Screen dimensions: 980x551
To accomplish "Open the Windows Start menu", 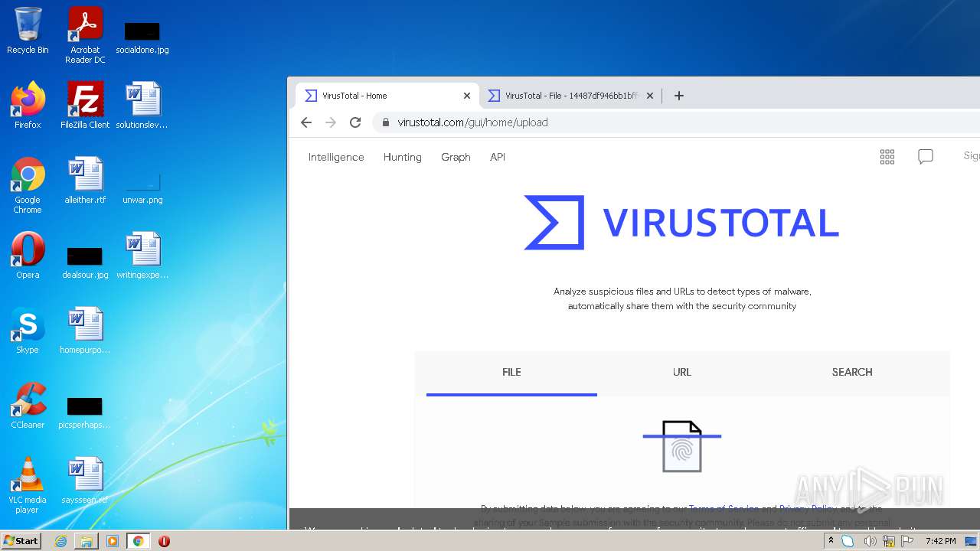I will (21, 541).
